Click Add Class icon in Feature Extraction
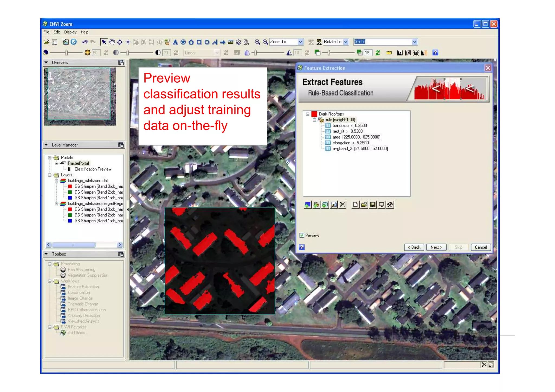This screenshot has width=555, height=392. pyautogui.click(x=308, y=205)
